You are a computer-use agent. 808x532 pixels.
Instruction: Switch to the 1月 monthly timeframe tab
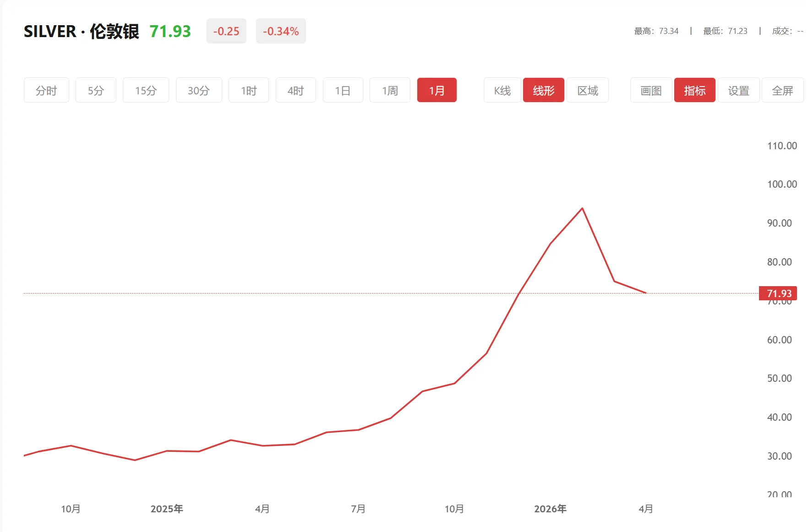pos(437,90)
